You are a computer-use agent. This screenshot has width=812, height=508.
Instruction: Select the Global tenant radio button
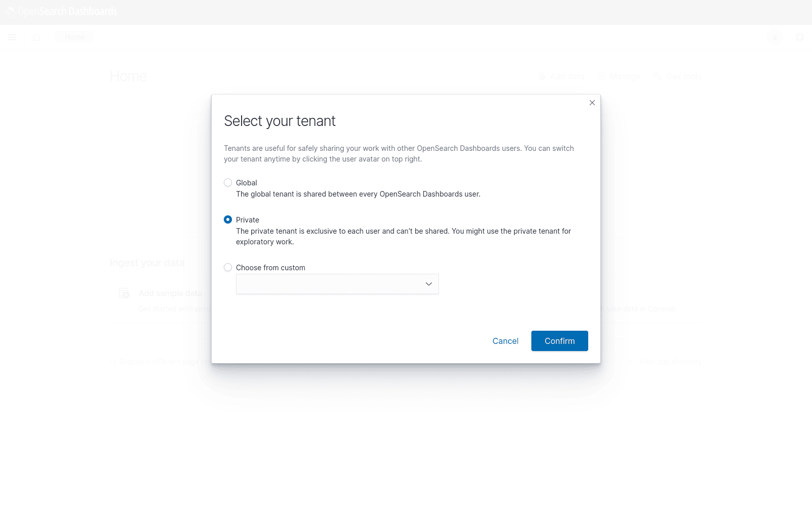pyautogui.click(x=228, y=183)
